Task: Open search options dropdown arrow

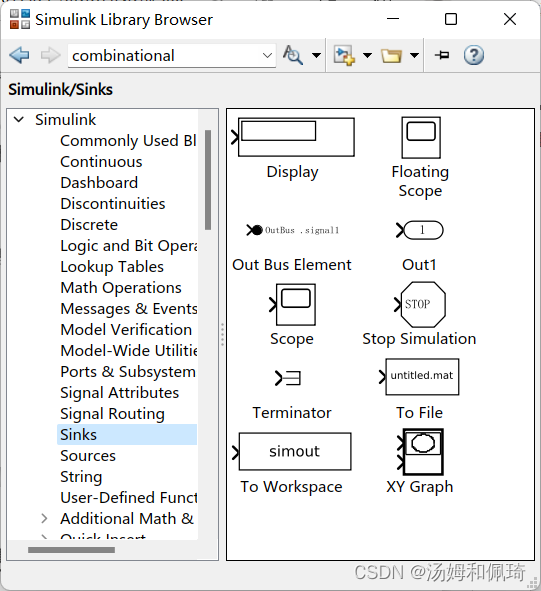Action: click(x=316, y=56)
